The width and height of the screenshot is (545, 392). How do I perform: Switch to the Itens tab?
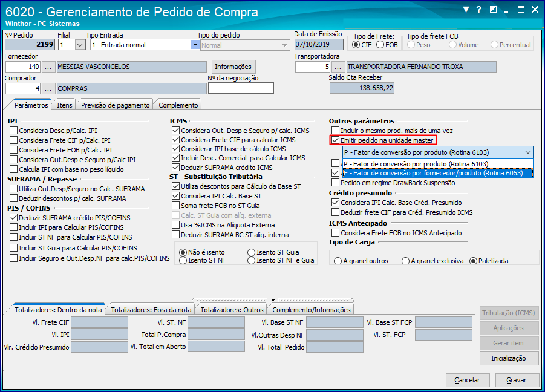point(65,105)
